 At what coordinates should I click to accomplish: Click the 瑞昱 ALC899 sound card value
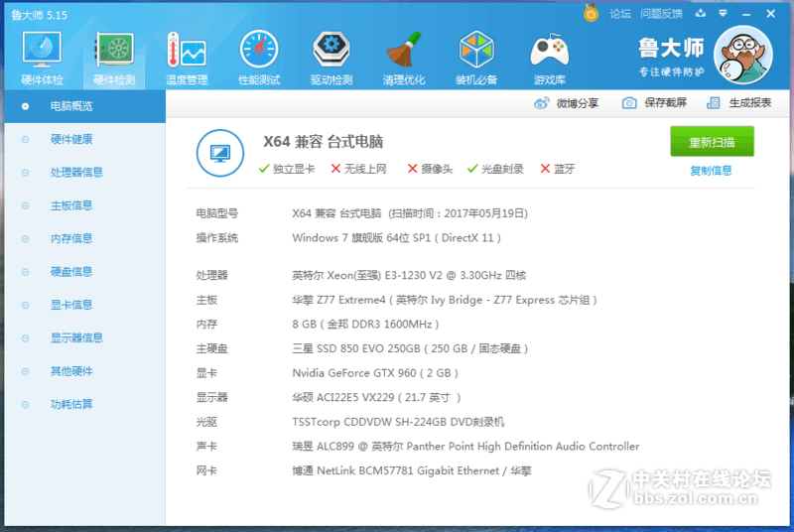[x=465, y=446]
